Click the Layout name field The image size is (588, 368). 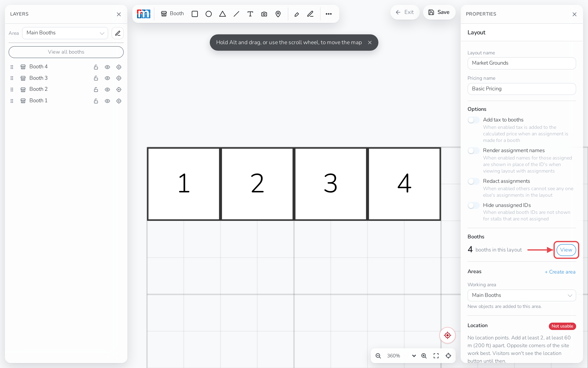pyautogui.click(x=521, y=63)
